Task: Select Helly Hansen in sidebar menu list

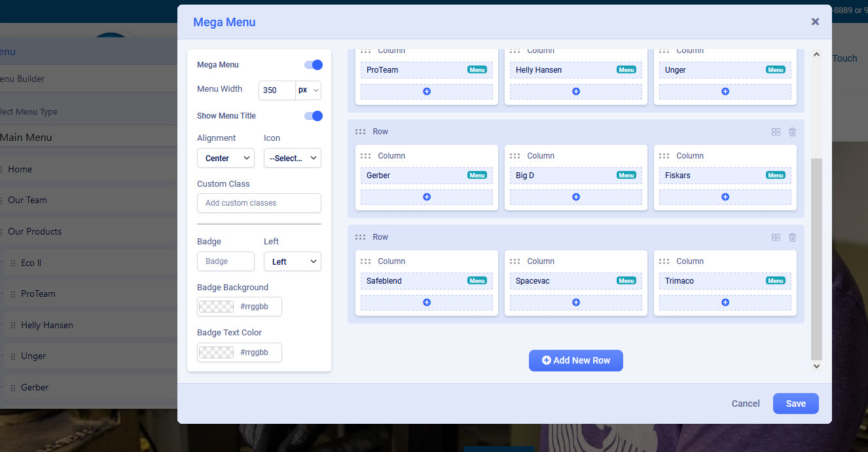Action: point(47,325)
